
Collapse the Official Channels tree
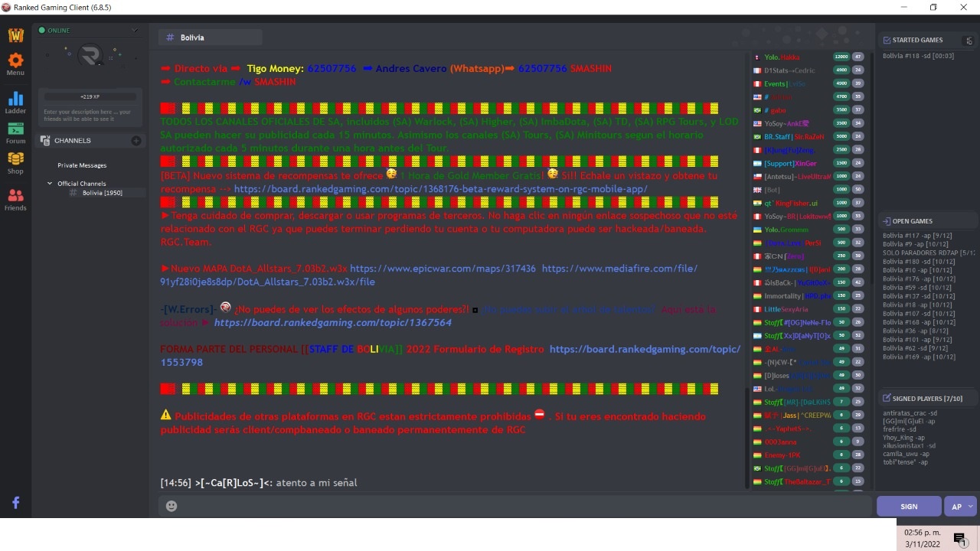click(50, 184)
